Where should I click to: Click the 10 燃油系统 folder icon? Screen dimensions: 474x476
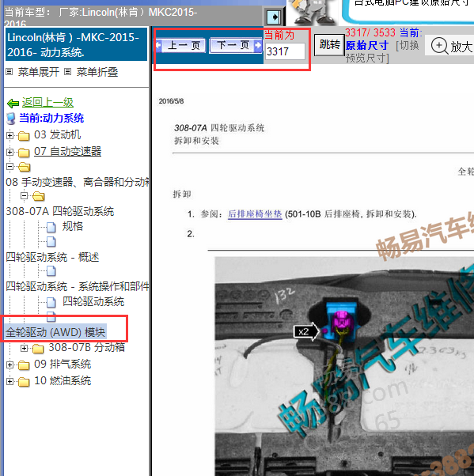pos(24,382)
